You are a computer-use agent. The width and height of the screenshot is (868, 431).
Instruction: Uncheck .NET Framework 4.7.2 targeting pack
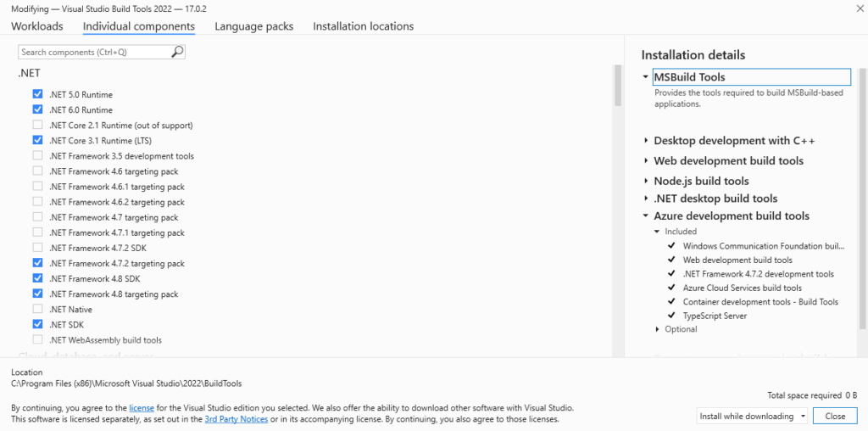37,263
